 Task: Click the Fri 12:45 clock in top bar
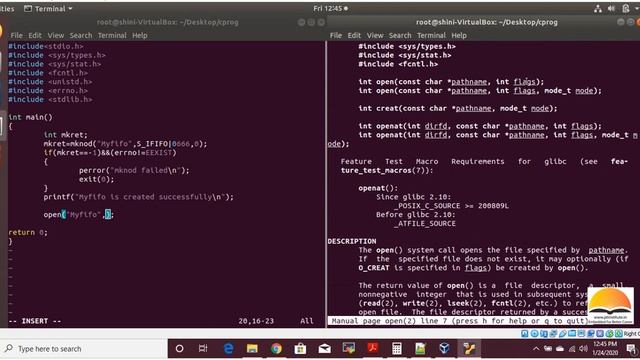pyautogui.click(x=331, y=8)
